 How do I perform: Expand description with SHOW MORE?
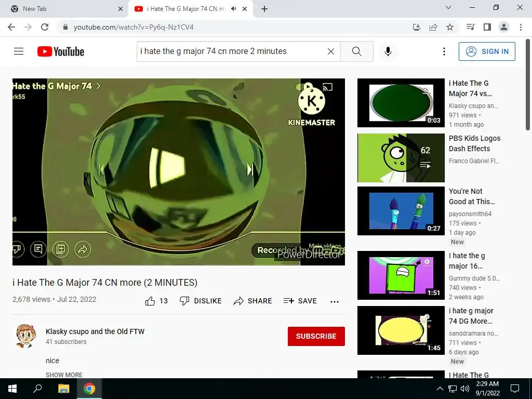click(64, 375)
